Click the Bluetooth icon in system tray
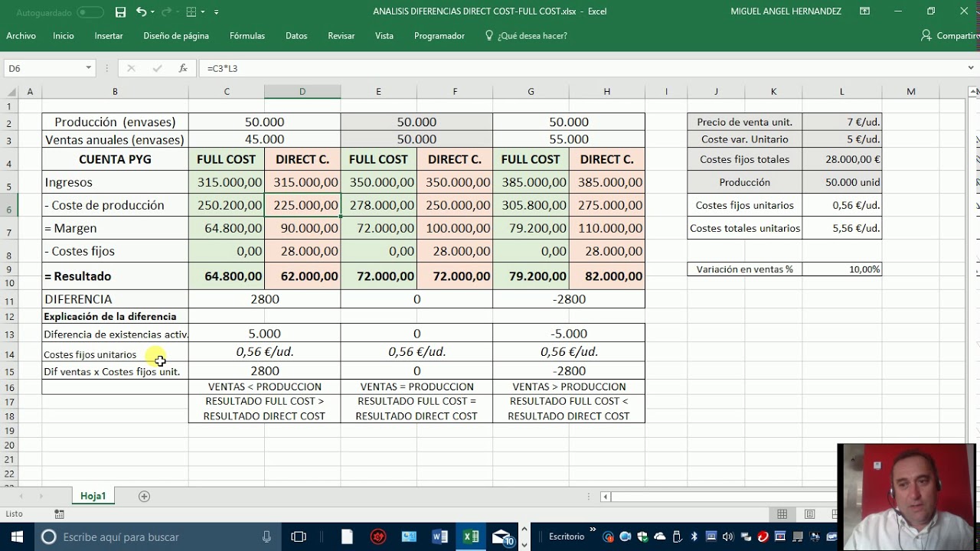This screenshot has width=980, height=551. (x=694, y=536)
